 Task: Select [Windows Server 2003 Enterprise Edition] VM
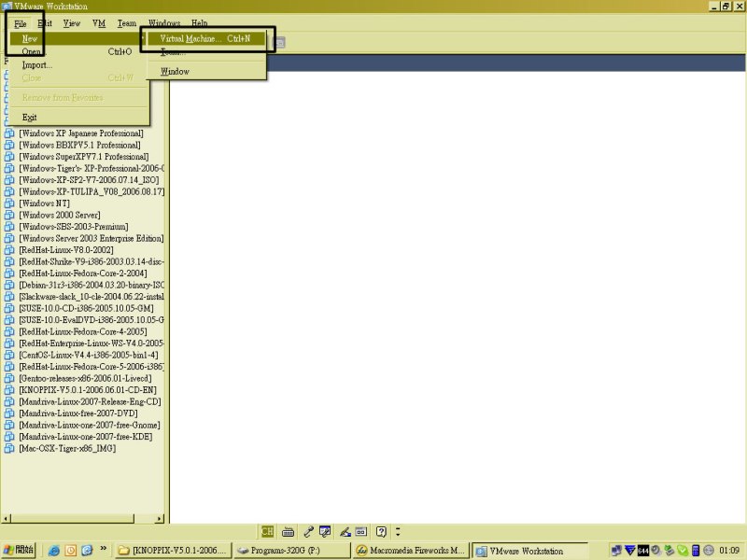click(91, 238)
